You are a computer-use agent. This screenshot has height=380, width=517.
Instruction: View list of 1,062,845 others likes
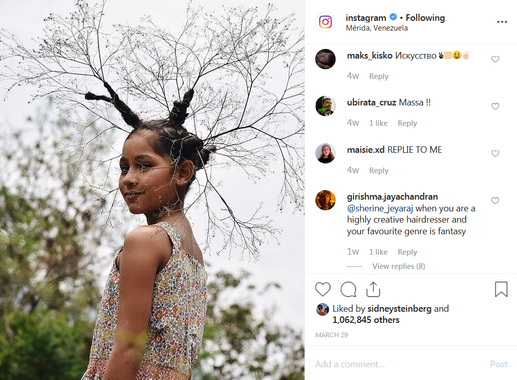pos(366,320)
